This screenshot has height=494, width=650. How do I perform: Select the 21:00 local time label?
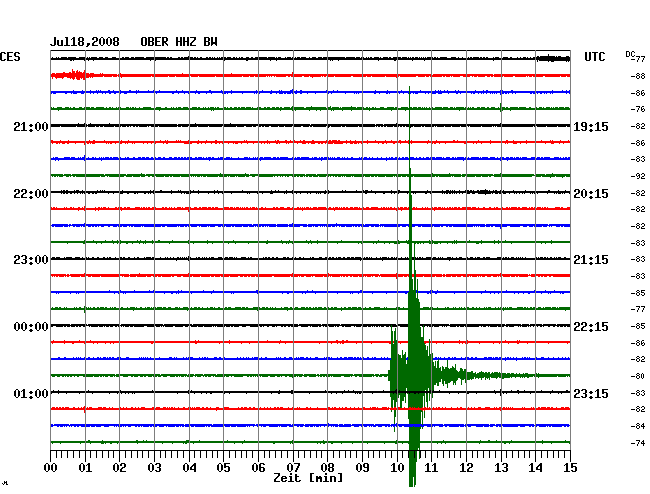(31, 127)
